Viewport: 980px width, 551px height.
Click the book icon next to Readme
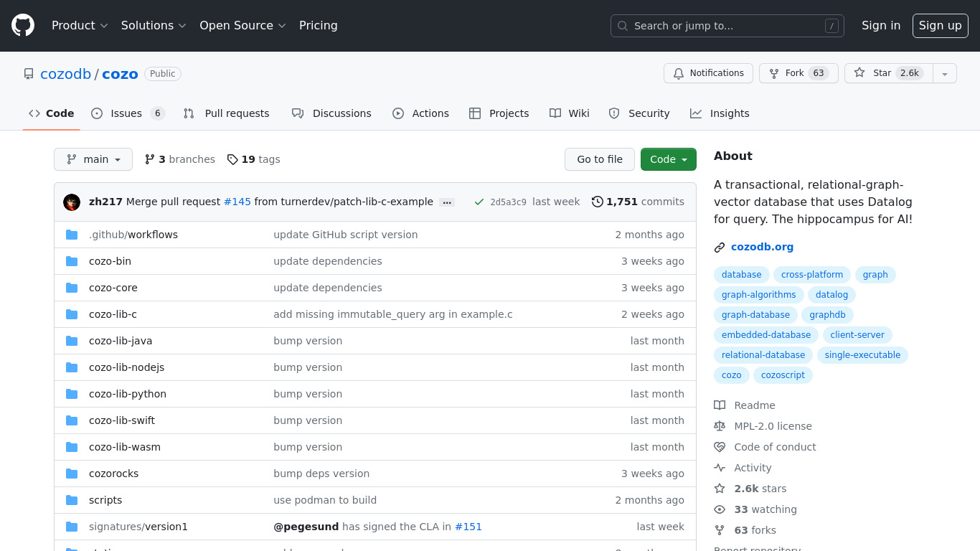tap(720, 405)
